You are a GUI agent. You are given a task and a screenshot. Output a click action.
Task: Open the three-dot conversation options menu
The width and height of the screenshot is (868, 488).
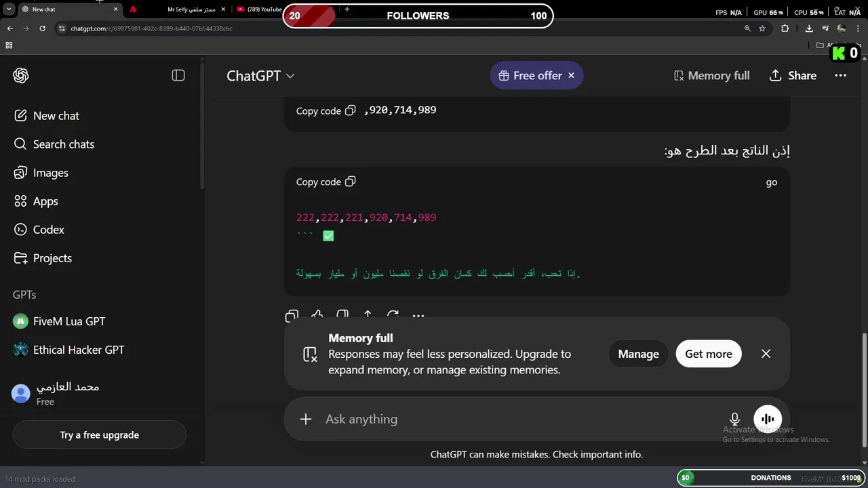coord(840,76)
